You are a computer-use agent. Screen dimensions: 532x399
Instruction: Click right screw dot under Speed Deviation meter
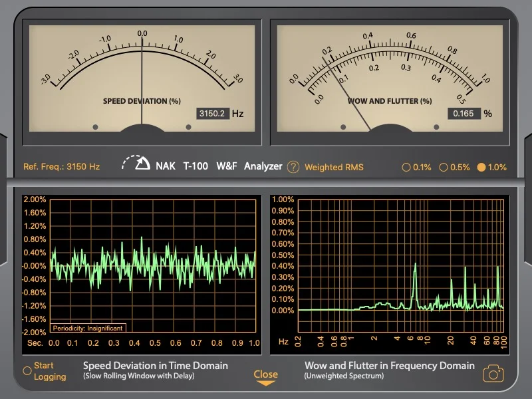tap(188, 126)
